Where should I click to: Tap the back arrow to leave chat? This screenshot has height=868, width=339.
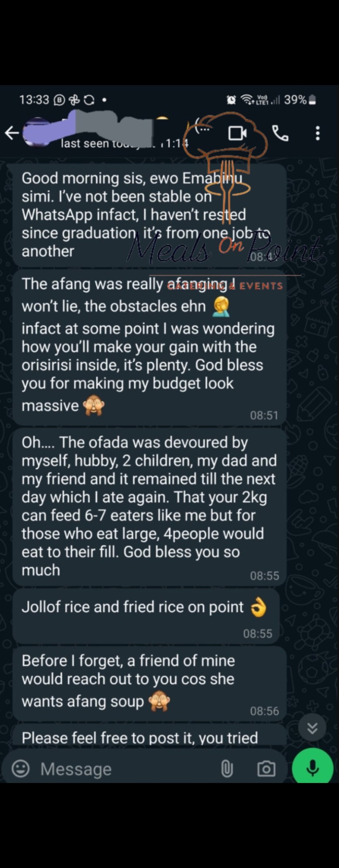[12, 133]
